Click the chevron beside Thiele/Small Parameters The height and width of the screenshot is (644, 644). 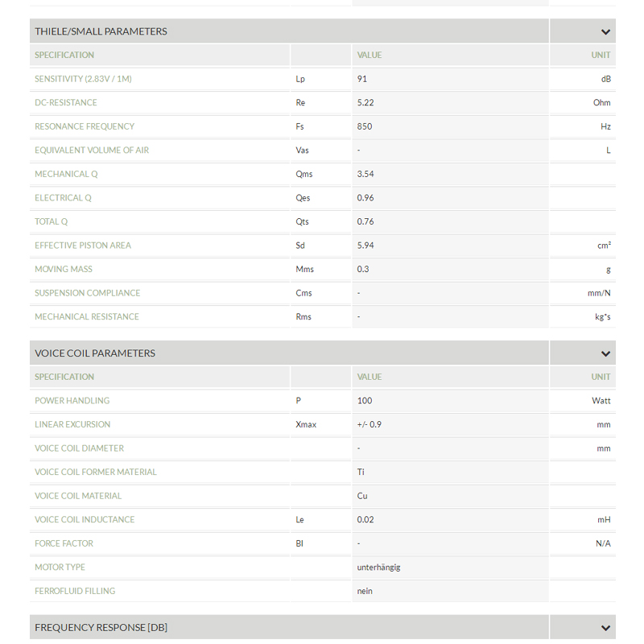[605, 32]
